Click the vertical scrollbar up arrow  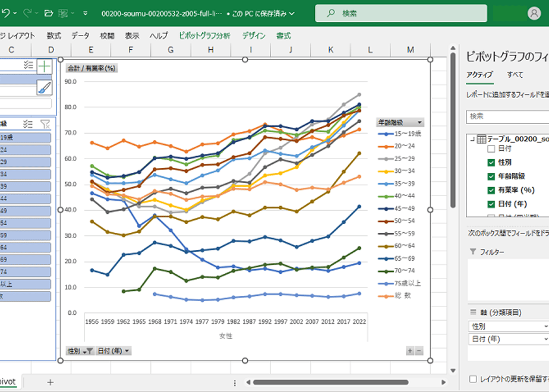(453, 48)
